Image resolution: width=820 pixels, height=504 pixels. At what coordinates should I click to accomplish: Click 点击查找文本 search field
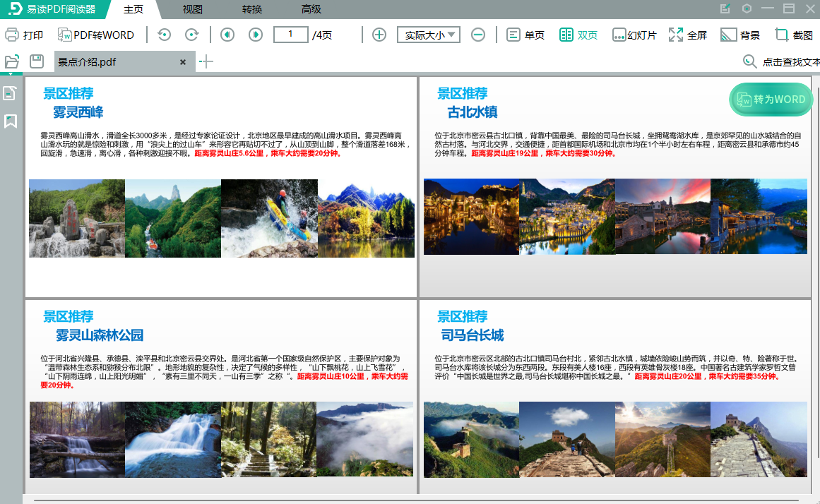click(x=791, y=62)
